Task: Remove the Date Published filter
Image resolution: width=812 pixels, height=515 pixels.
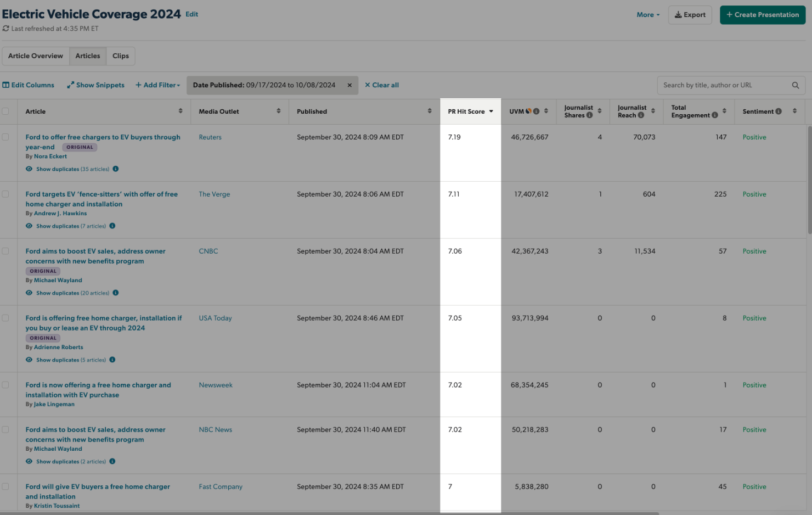Action: pyautogui.click(x=349, y=85)
